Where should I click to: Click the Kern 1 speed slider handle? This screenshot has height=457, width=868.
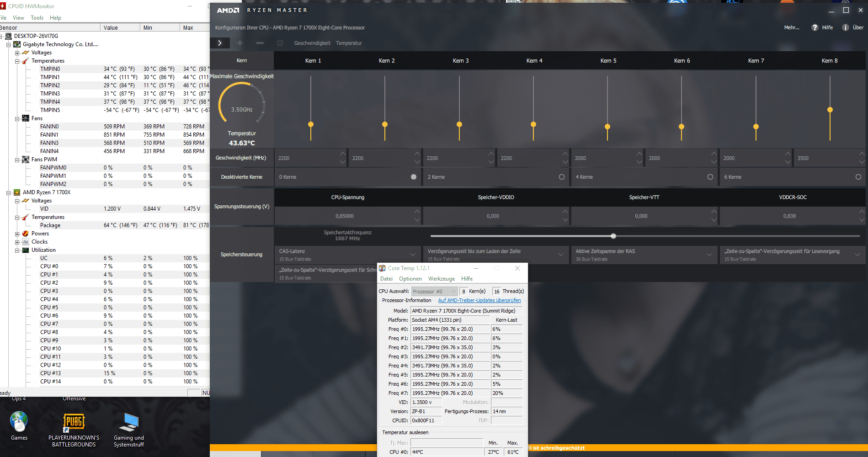pyautogui.click(x=311, y=124)
